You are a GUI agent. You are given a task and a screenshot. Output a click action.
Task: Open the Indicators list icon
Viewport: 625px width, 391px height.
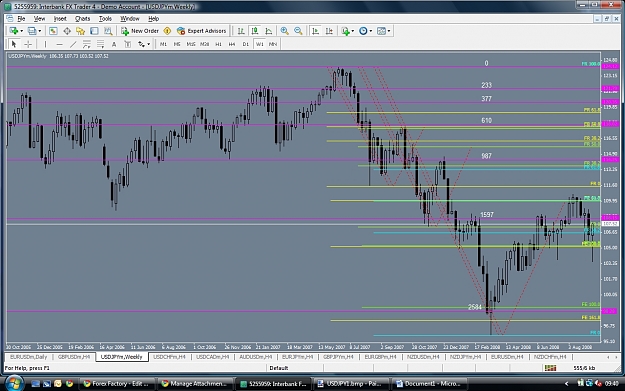(345, 31)
